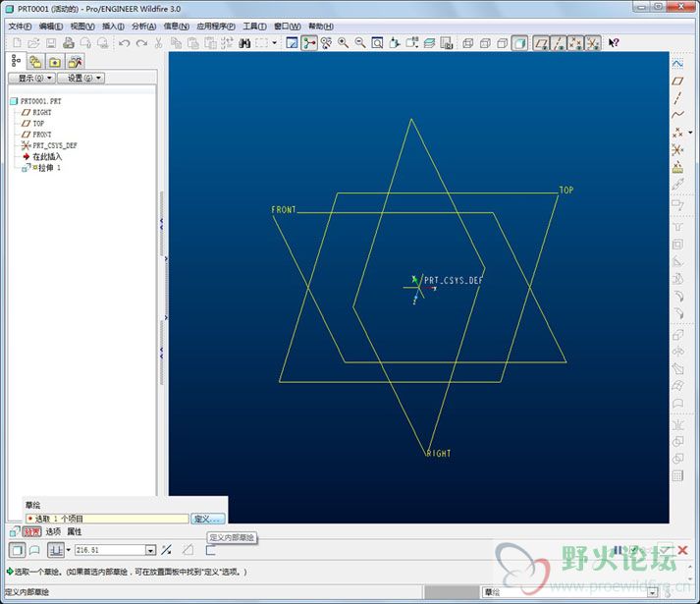Click the Print icon in toolbar

[68, 43]
